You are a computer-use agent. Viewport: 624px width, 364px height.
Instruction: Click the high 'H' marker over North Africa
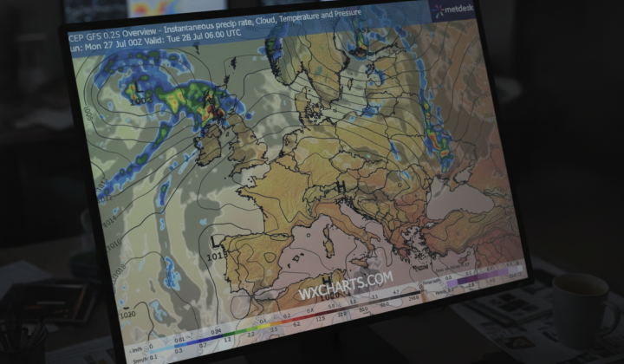(327, 282)
